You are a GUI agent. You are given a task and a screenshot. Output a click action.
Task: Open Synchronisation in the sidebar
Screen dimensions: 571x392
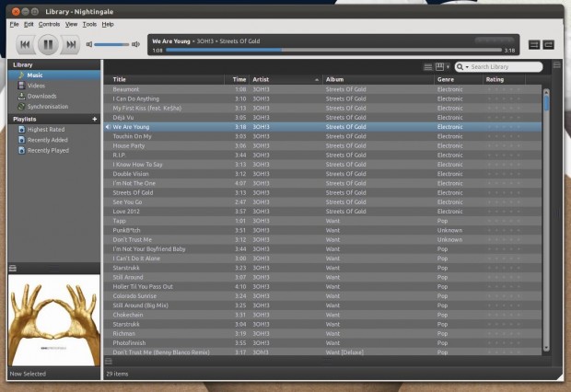pos(54,107)
